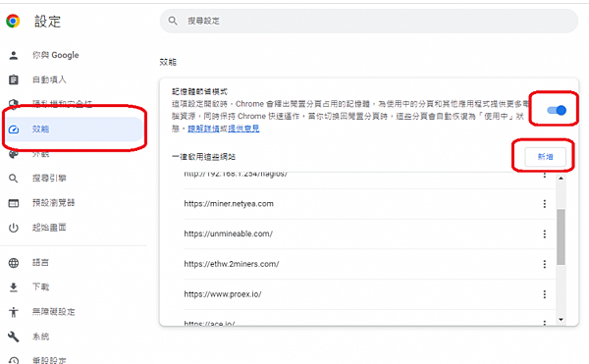Screen dimensions: 589x364
Task: Click the palette icon for appearance
Action: click(x=14, y=154)
